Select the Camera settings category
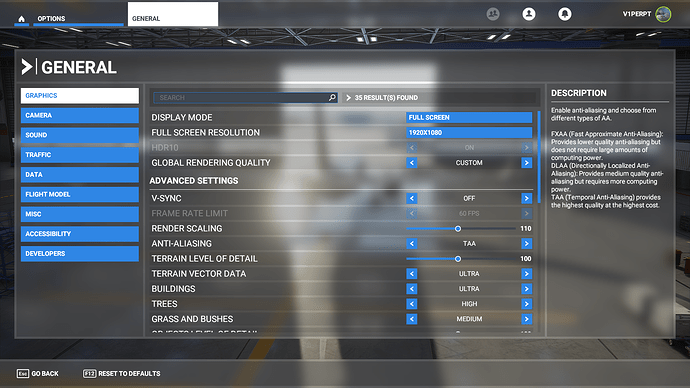This screenshot has height=388, width=690. 80,115
